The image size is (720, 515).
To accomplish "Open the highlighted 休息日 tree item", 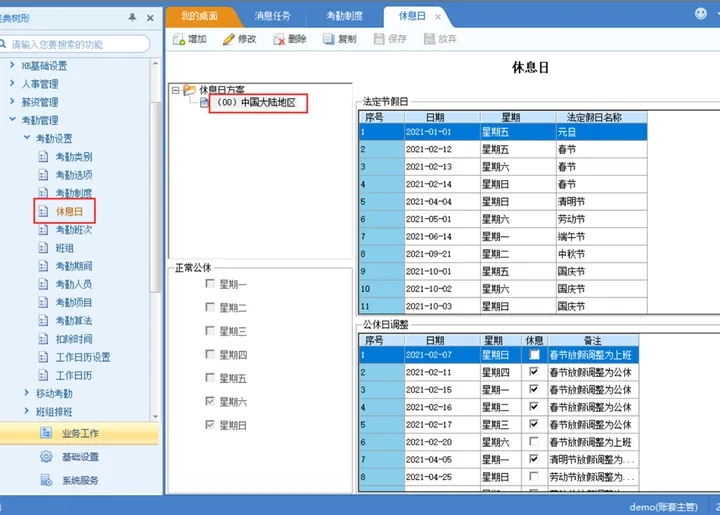I will click(69, 211).
